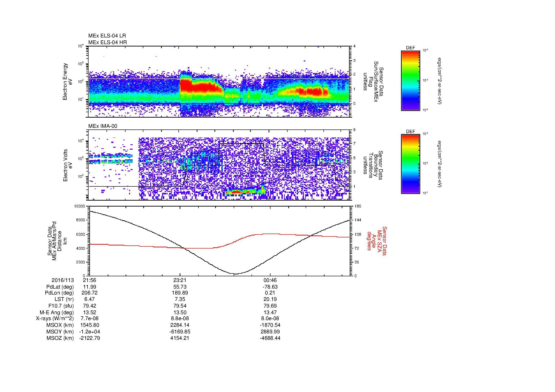Viewport: 555px width, 392px height.
Task: Click the PdLon value '206.72'
Action: [89, 293]
